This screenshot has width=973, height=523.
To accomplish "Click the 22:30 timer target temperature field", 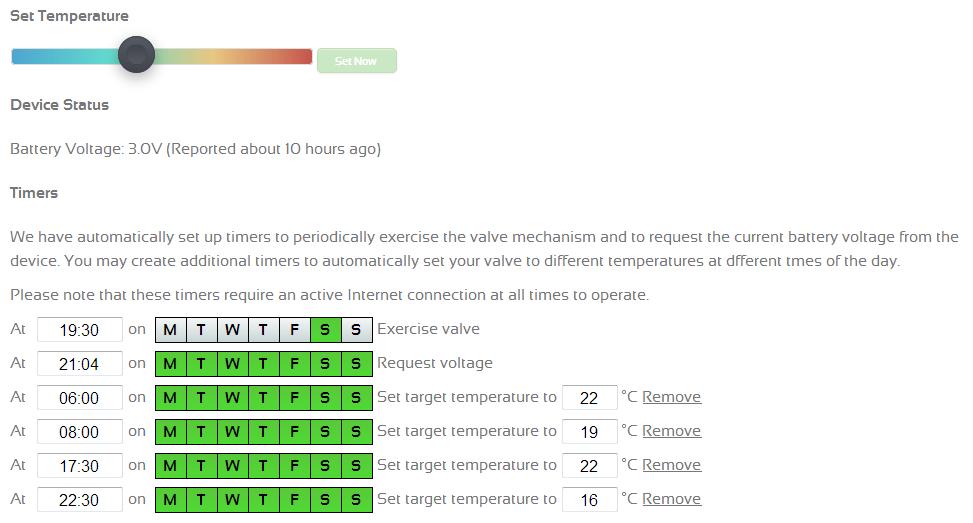I will [589, 500].
